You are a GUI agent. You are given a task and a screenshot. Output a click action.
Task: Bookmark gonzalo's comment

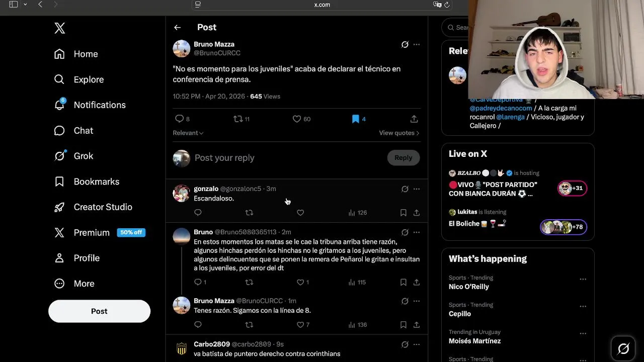(403, 213)
